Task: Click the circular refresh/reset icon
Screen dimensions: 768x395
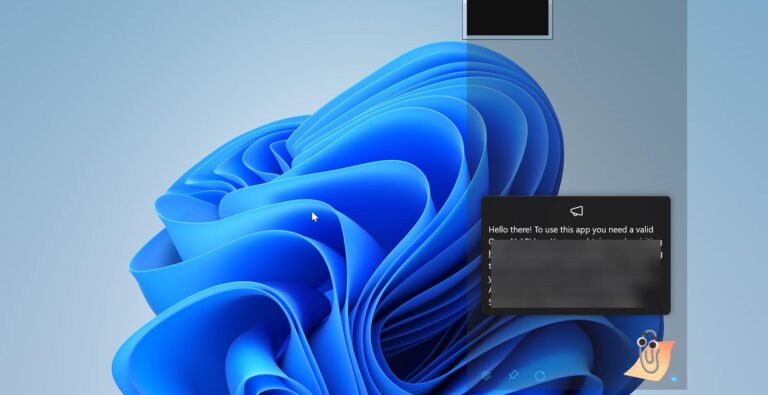Action: (x=540, y=376)
